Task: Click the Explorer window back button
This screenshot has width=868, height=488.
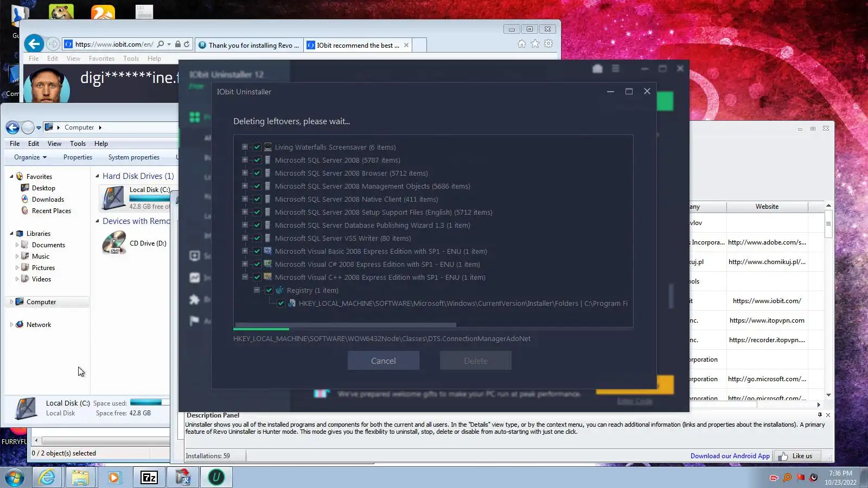Action: coord(12,127)
